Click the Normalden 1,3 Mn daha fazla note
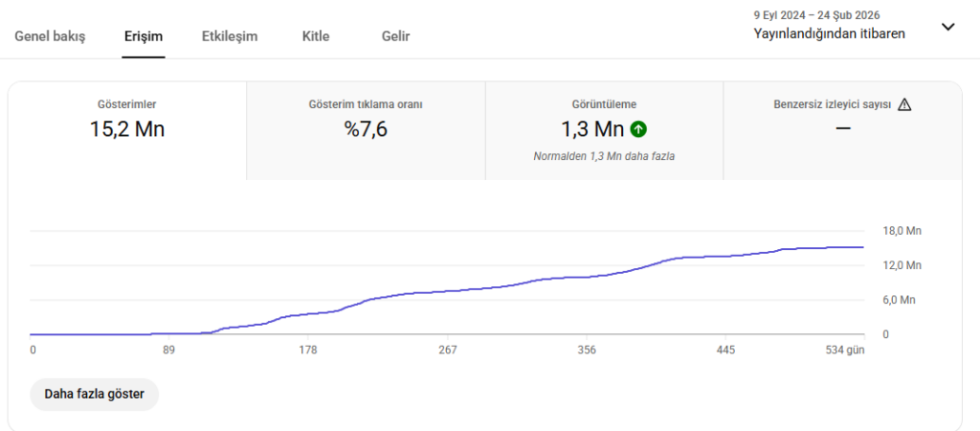This screenshot has width=980, height=431. (x=604, y=155)
